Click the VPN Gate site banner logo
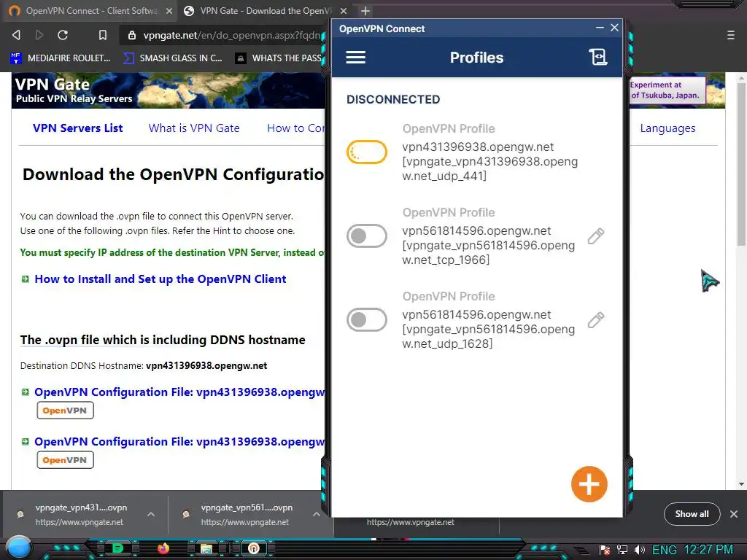This screenshot has width=747, height=560. click(74, 90)
